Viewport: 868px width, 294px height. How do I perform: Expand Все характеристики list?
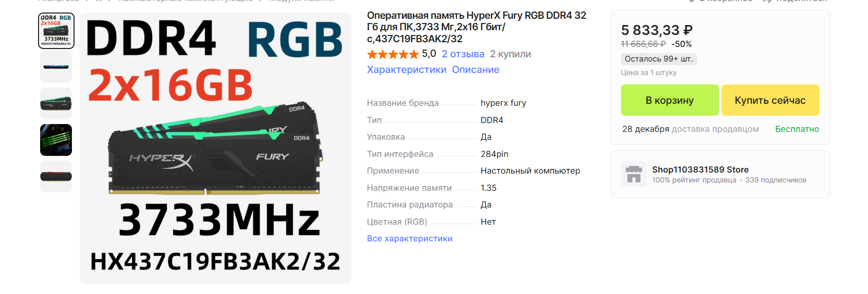click(410, 239)
